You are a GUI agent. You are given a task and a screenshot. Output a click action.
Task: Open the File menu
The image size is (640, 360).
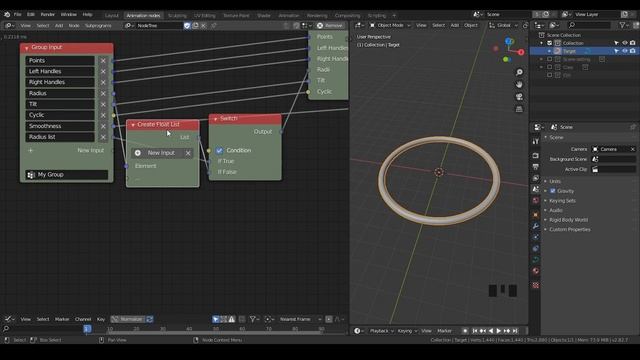coord(18,14)
